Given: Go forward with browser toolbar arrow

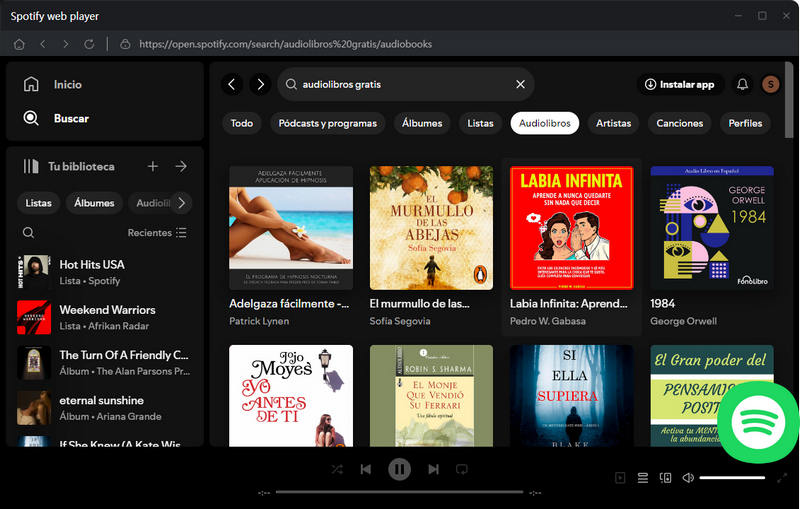Looking at the screenshot, I should [x=66, y=44].
